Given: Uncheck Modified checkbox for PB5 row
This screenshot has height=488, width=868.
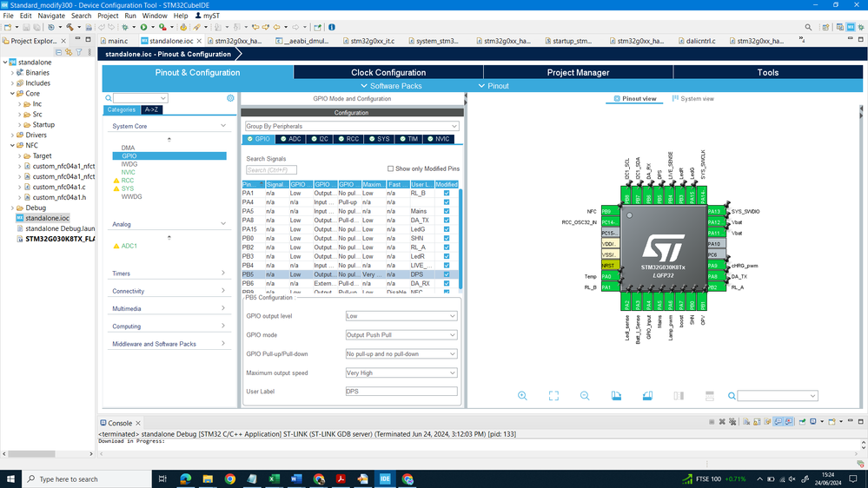Looking at the screenshot, I should pyautogui.click(x=447, y=274).
